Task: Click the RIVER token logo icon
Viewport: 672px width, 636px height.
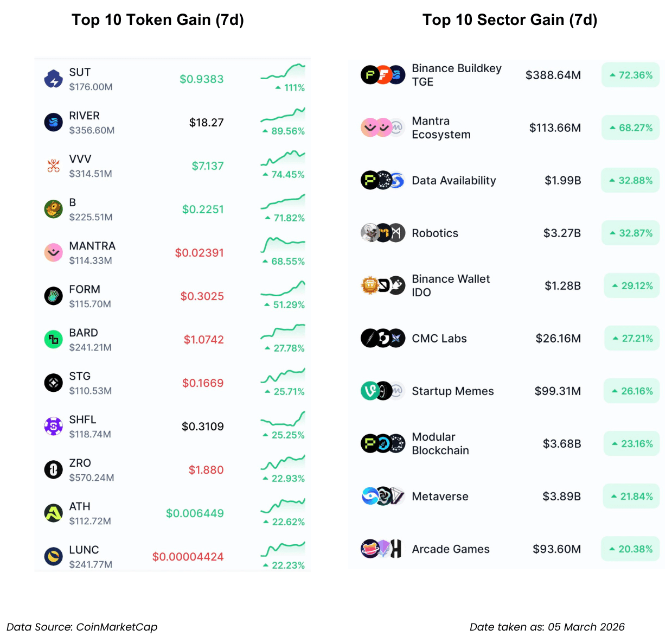Action: [x=53, y=123]
